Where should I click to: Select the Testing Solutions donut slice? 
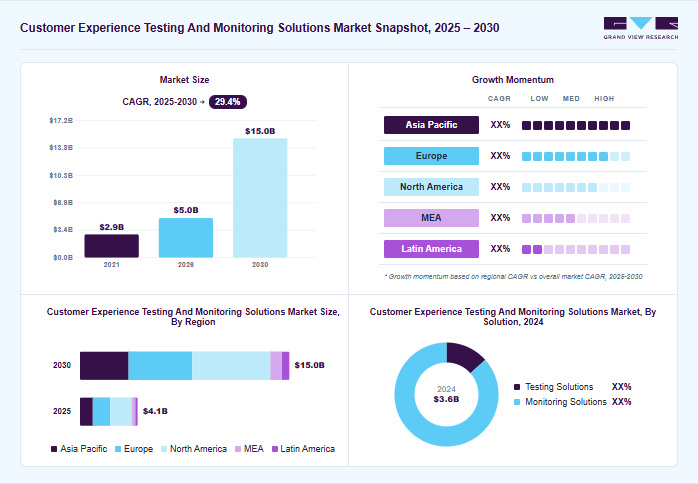(x=463, y=355)
